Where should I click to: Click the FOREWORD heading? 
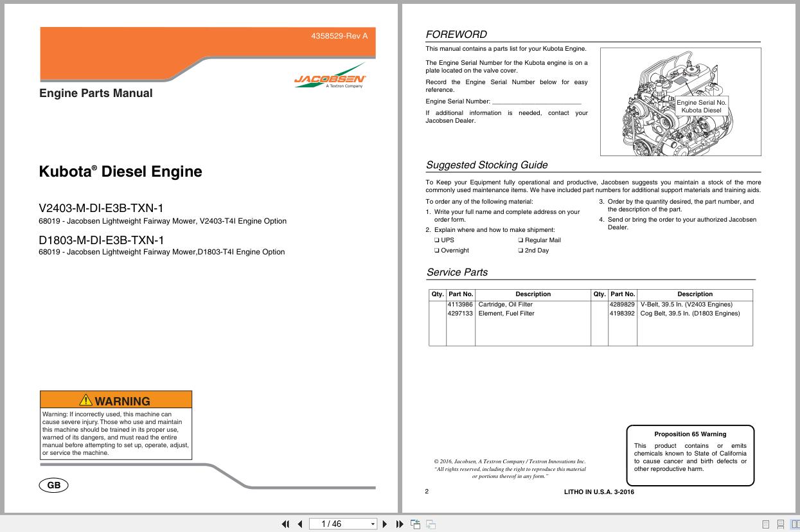(x=456, y=35)
